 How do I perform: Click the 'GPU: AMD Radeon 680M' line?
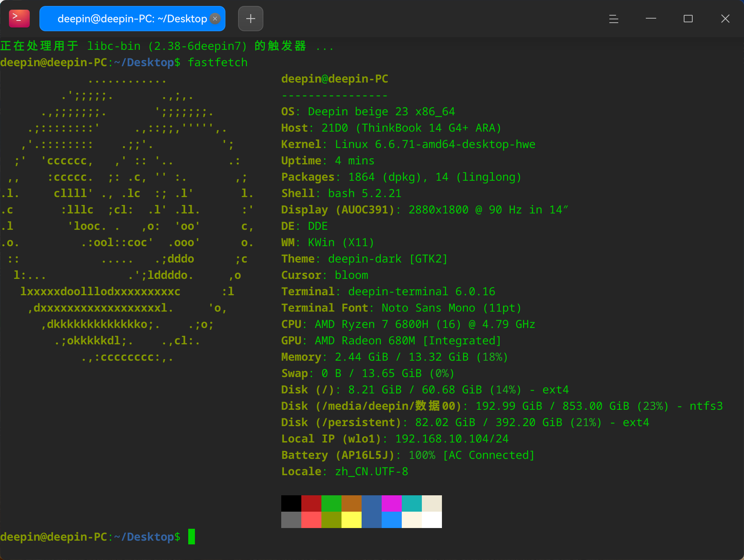[391, 341]
